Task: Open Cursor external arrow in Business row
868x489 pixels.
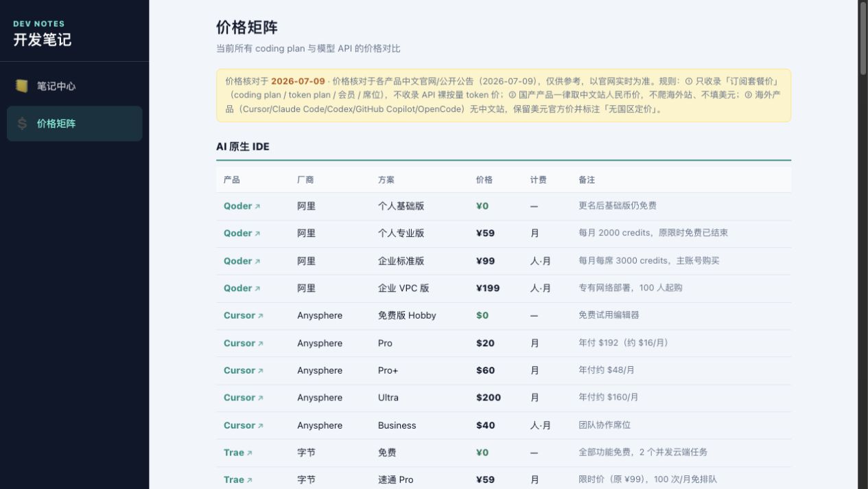Action: (x=260, y=426)
